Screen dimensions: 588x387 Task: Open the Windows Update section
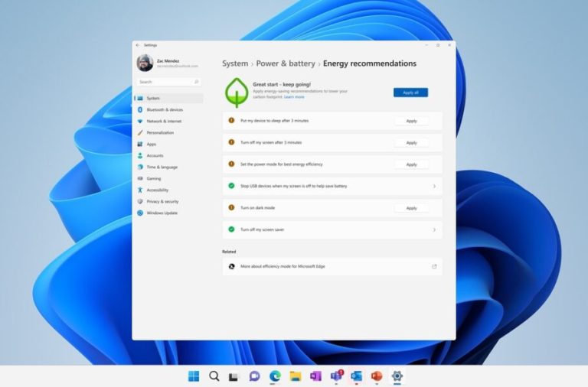tap(162, 213)
